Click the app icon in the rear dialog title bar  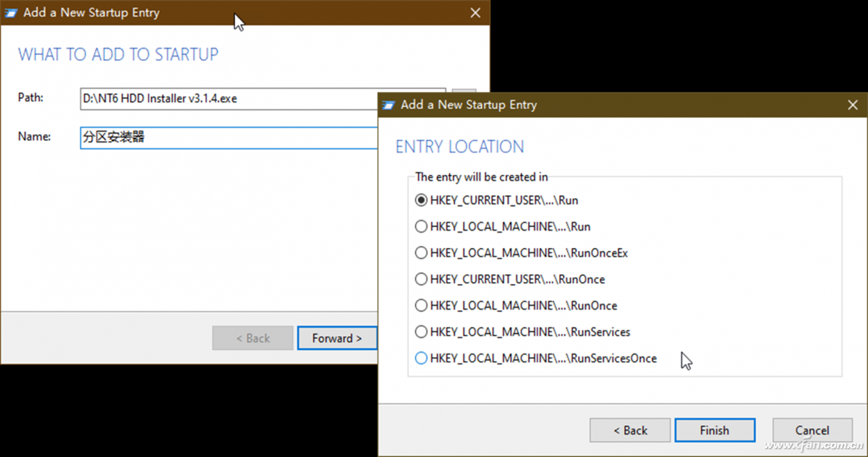click(x=11, y=13)
